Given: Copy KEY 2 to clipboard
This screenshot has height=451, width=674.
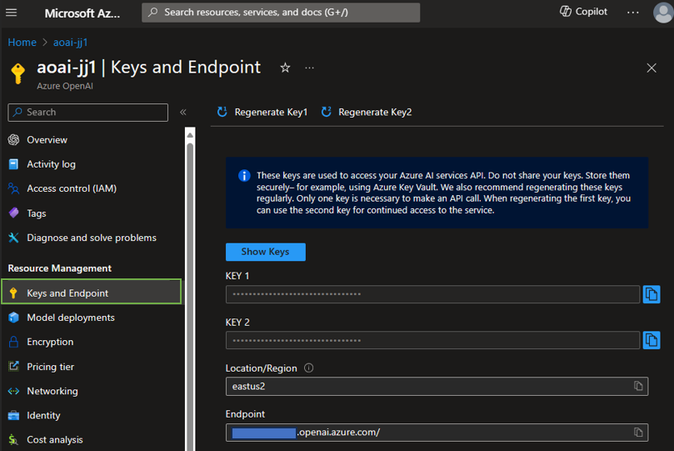Looking at the screenshot, I should click(651, 340).
